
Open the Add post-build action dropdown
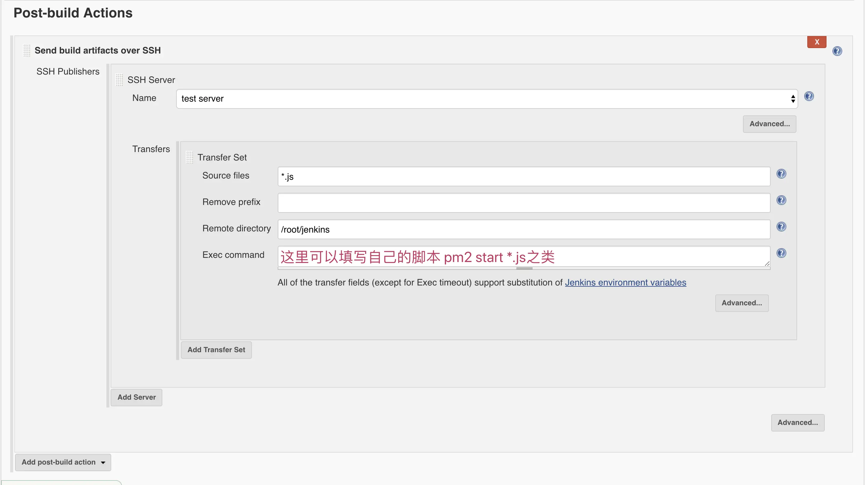63,462
